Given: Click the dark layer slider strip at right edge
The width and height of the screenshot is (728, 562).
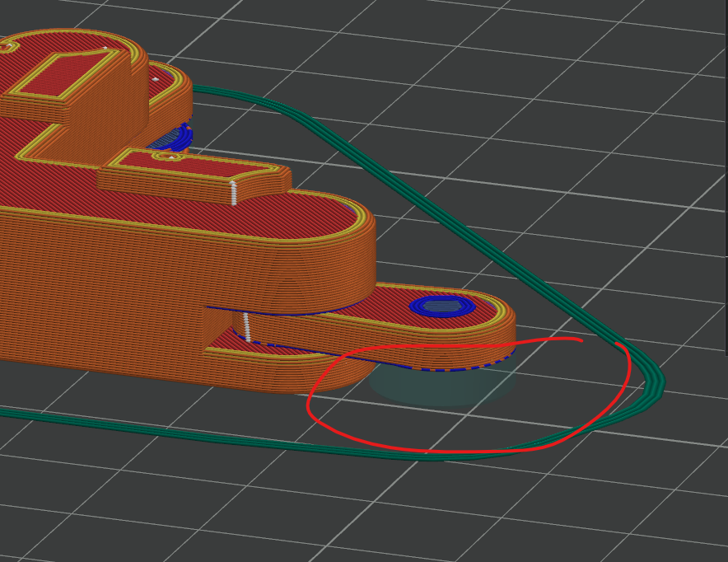Looking at the screenshot, I should click(726, 176).
